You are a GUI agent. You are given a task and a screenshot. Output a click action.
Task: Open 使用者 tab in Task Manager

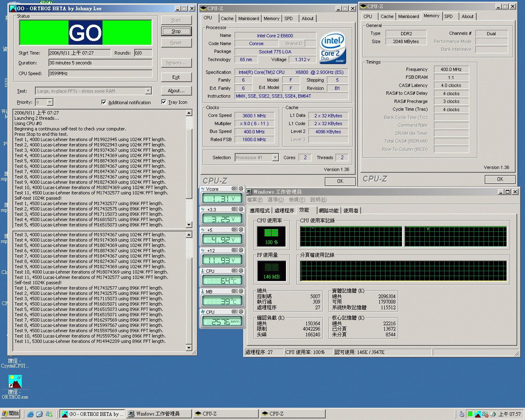point(351,210)
